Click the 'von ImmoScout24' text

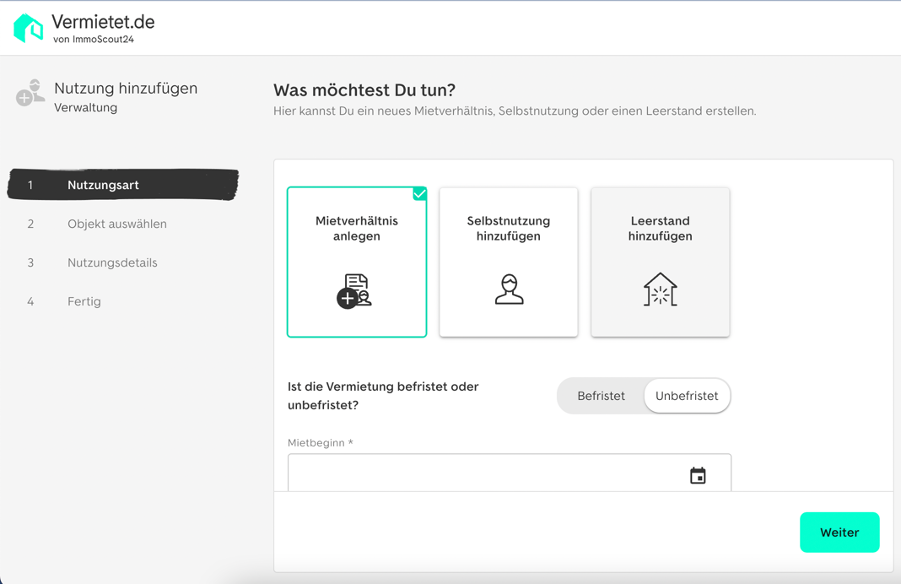[x=94, y=39]
